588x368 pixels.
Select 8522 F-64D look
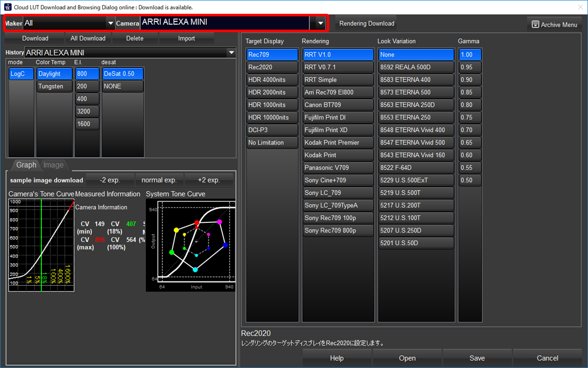pos(416,168)
